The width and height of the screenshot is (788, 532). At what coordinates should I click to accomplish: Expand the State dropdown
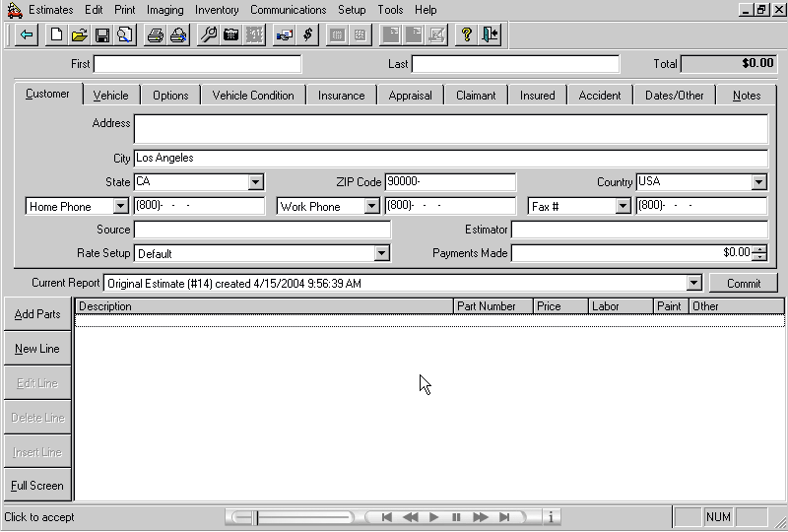pos(256,182)
